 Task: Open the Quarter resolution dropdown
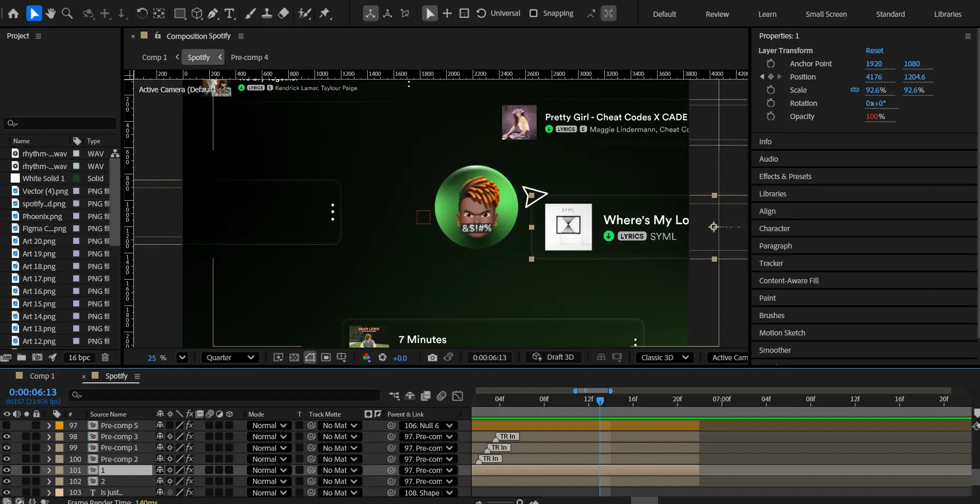(x=230, y=358)
